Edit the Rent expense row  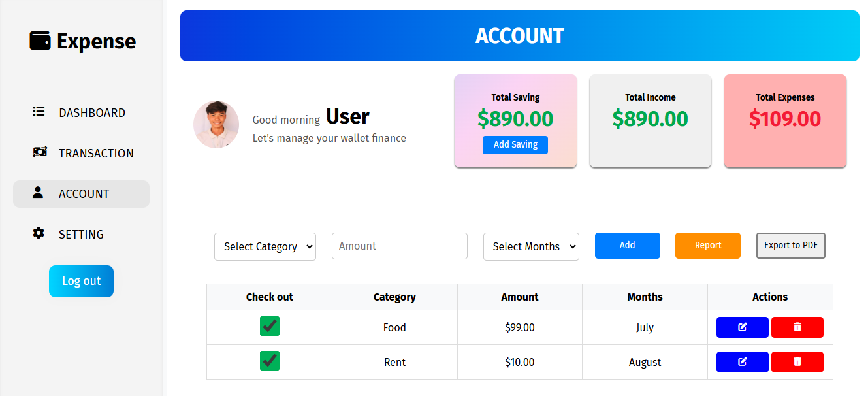(742, 362)
